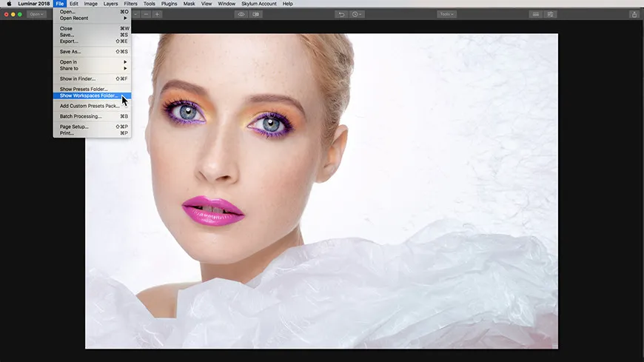Toggle the before/after compare view icon
644x362 pixels.
(x=256, y=14)
